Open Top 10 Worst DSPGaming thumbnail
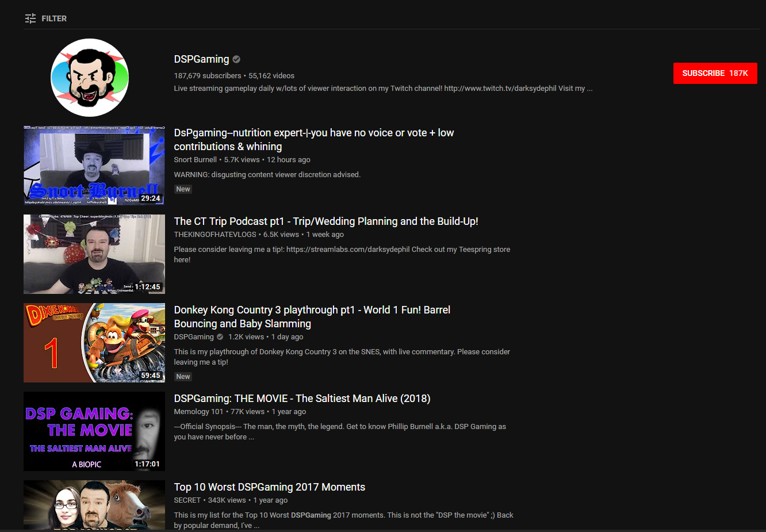Viewport: 766px width, 532px height. 94,505
